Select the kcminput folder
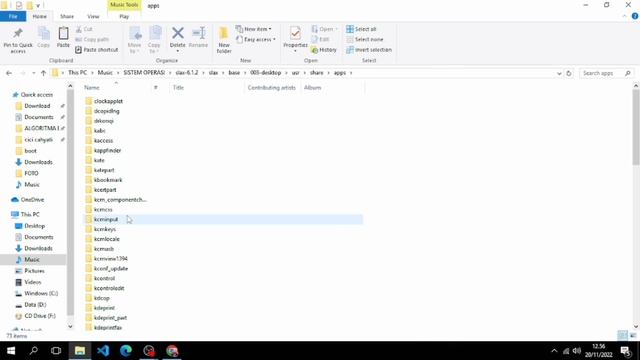640x360 pixels. (x=106, y=219)
